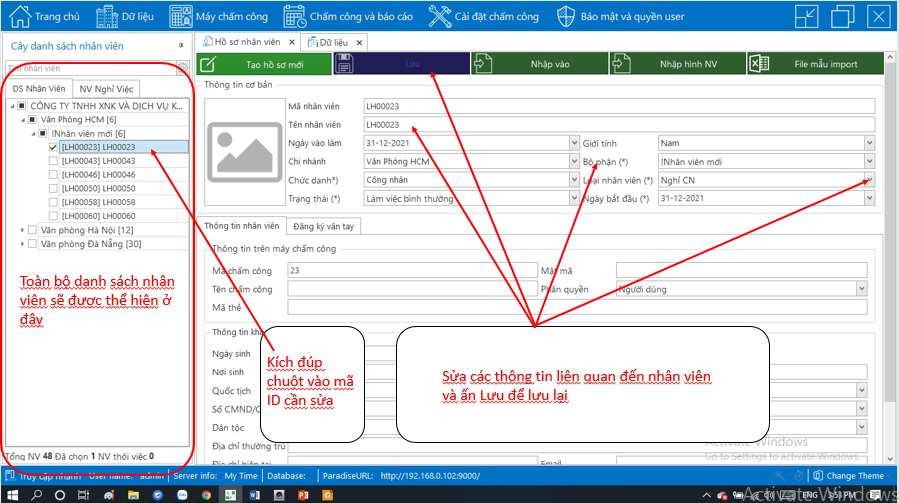Screen dimensions: 899x503
Task: Click the floppy disk Lưu save icon
Action: [x=344, y=64]
